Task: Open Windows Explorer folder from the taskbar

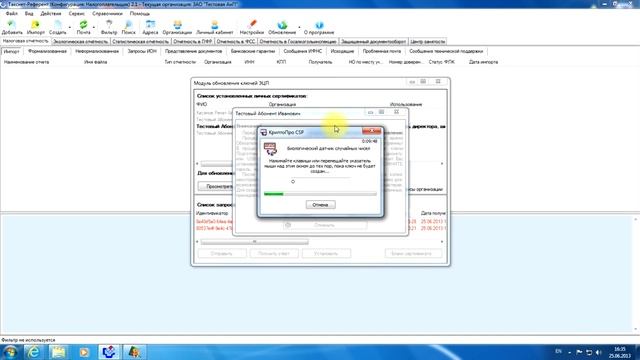Action: tap(58, 352)
